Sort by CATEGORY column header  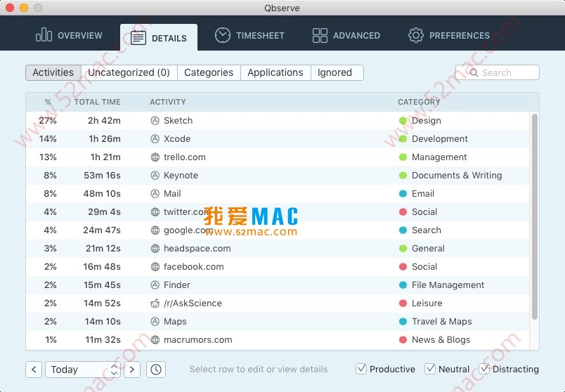[x=419, y=102]
